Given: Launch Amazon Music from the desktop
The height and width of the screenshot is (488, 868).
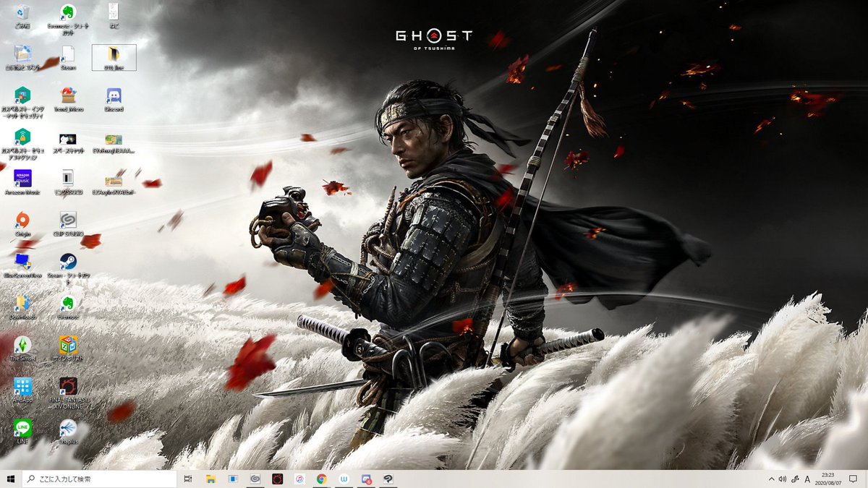Looking at the screenshot, I should click(x=22, y=183).
